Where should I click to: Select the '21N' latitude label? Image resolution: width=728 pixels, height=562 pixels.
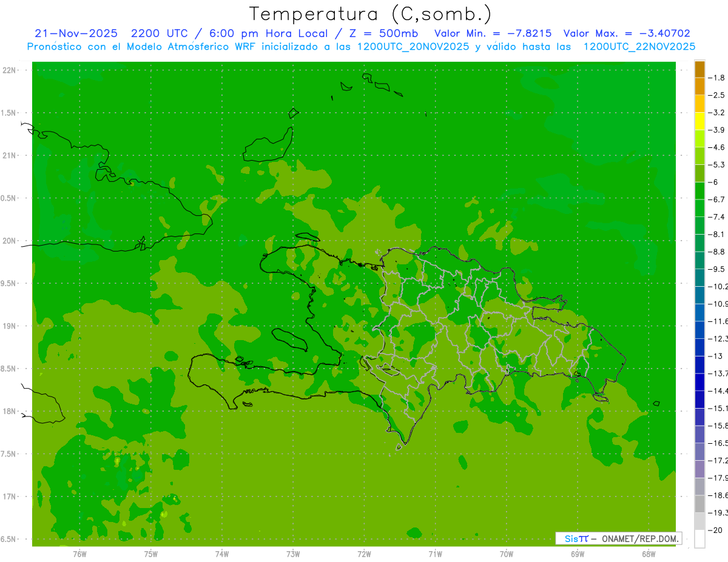(x=9, y=155)
